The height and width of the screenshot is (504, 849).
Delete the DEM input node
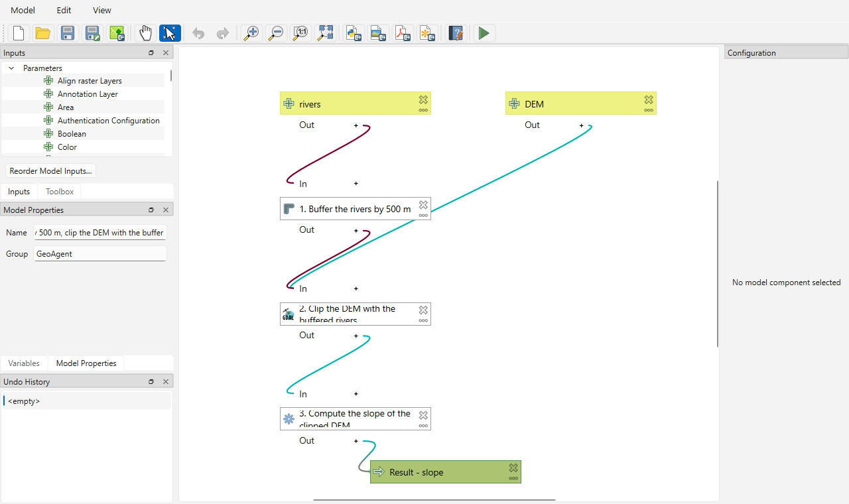click(x=649, y=99)
